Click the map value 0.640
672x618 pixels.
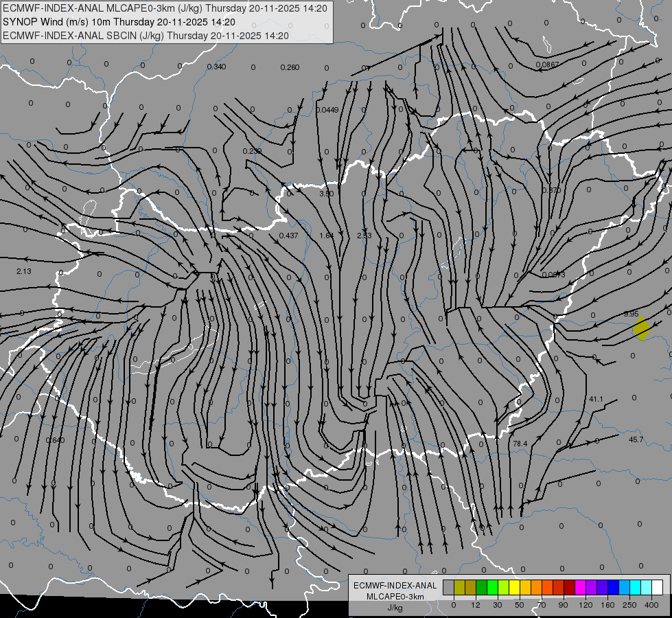pos(56,440)
